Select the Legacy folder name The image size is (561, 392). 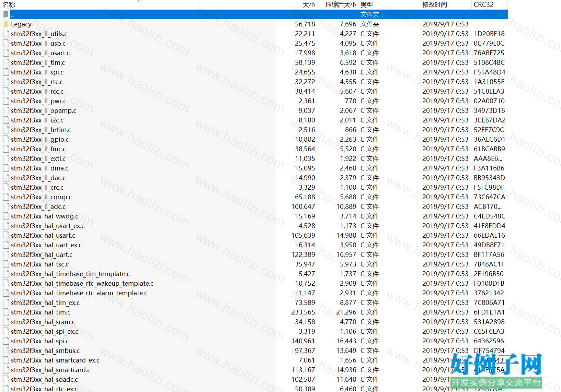pyautogui.click(x=21, y=24)
